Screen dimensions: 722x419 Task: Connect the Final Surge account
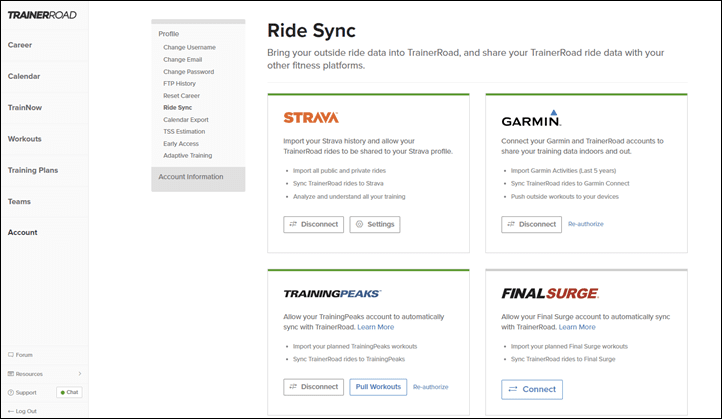pos(532,390)
